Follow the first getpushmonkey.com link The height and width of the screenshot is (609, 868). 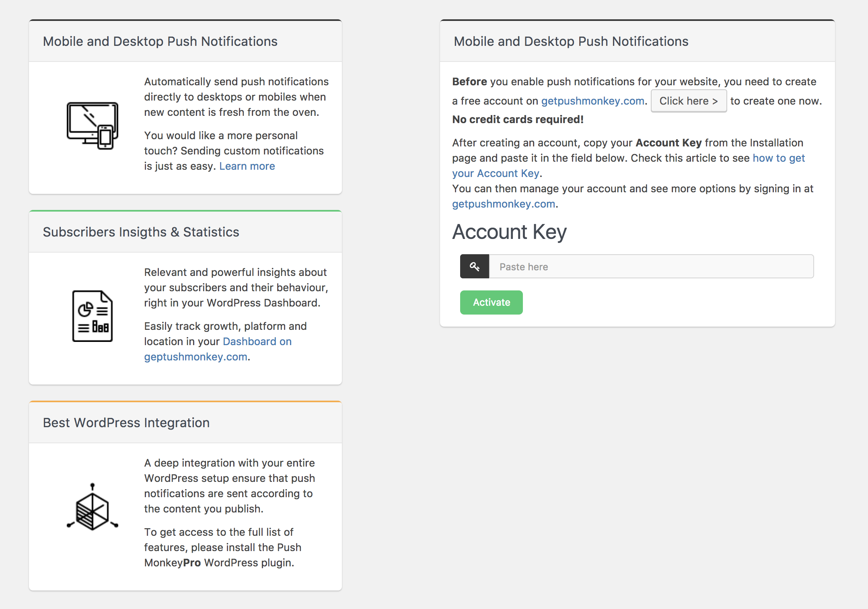click(x=592, y=101)
